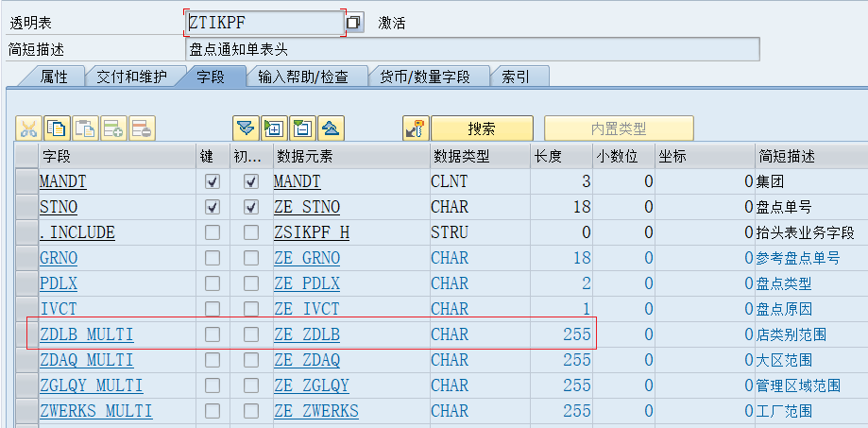868x428 pixels.
Task: Click the cut (scissors) icon
Action: [x=28, y=128]
